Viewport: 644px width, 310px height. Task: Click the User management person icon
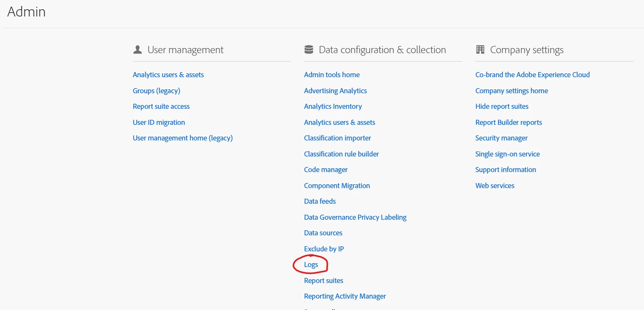tap(137, 50)
